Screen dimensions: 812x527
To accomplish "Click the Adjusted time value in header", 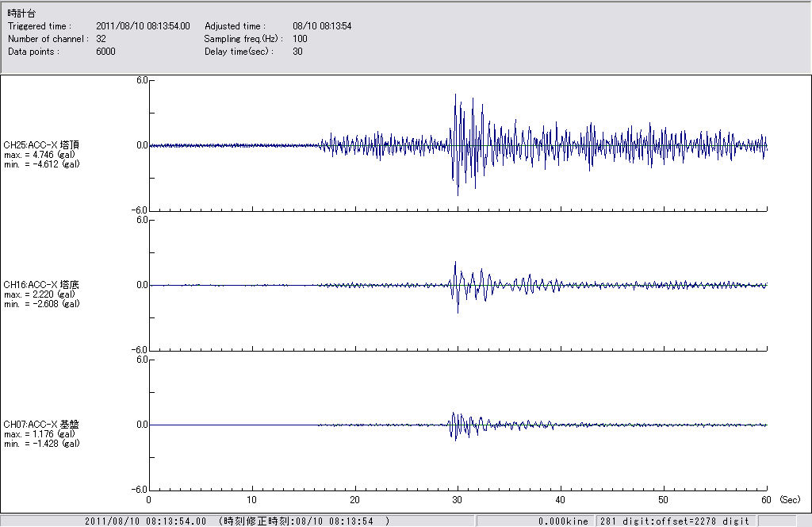I will pos(322,26).
